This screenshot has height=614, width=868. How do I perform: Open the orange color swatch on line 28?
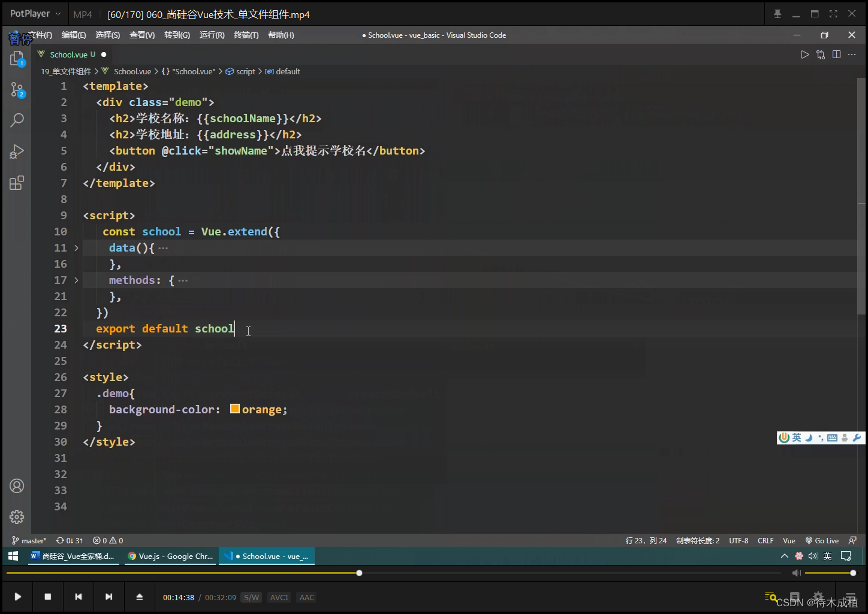(235, 409)
